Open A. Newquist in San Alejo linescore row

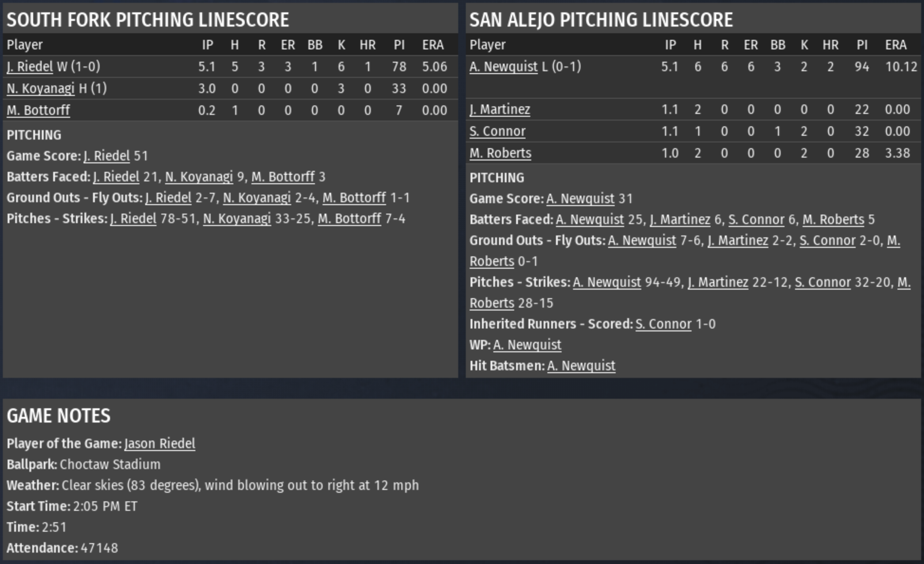tap(503, 66)
